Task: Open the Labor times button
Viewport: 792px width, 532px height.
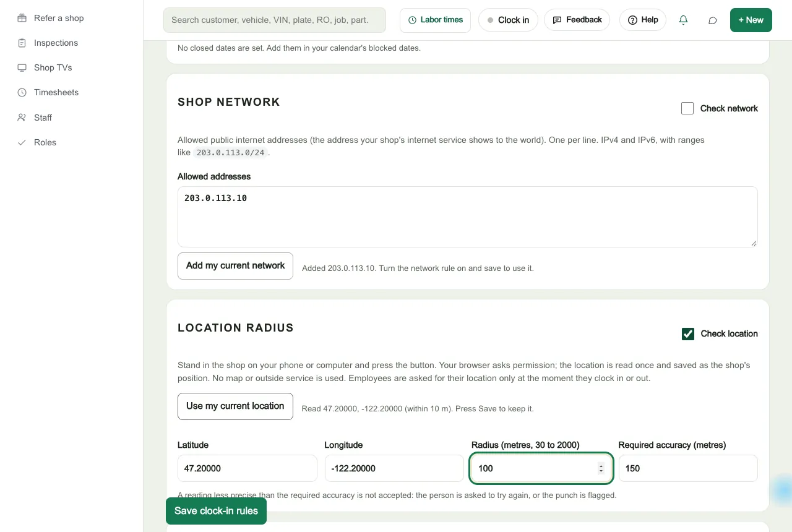Action: 435,20
